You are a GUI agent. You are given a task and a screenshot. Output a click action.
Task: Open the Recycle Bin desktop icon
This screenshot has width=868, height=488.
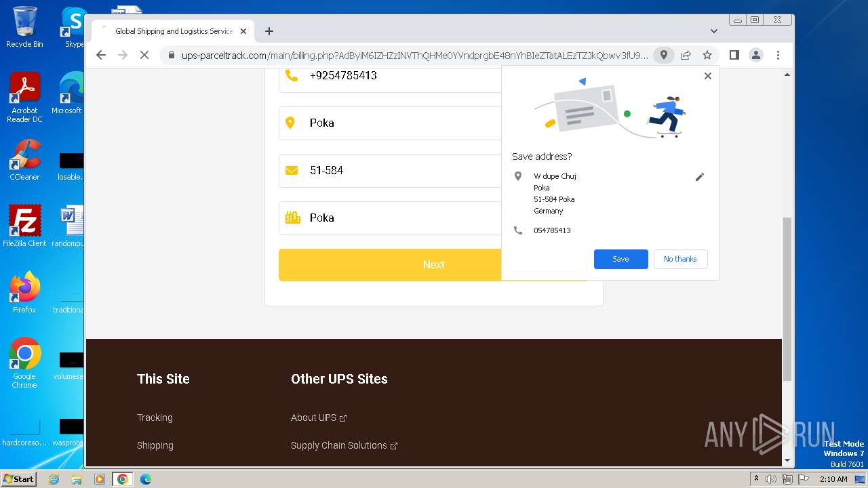pos(24,27)
